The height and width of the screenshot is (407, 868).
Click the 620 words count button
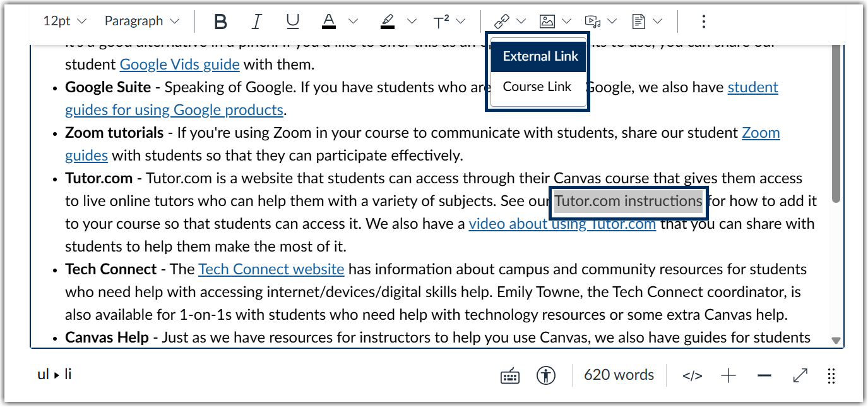[619, 375]
